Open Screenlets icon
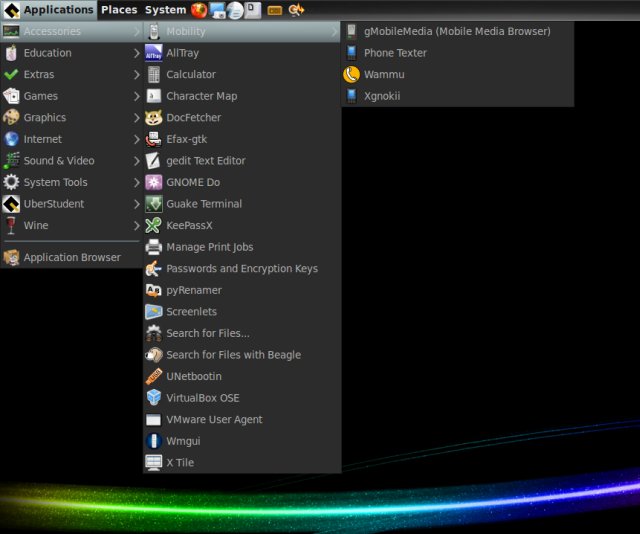This screenshot has width=640, height=534. pyautogui.click(x=153, y=312)
